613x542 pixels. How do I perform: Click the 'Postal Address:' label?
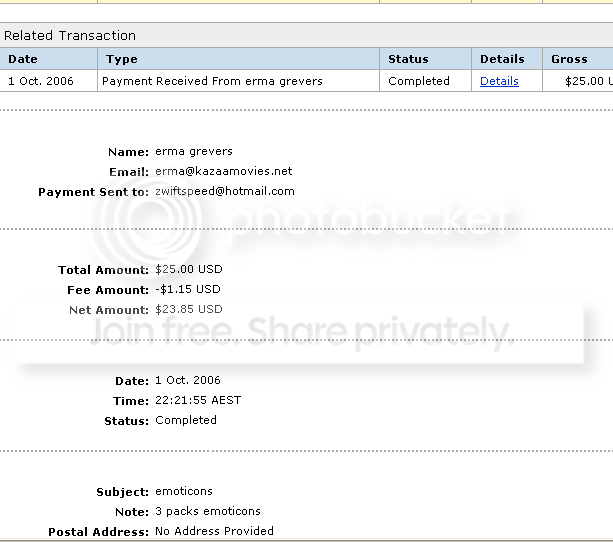[x=99, y=532]
